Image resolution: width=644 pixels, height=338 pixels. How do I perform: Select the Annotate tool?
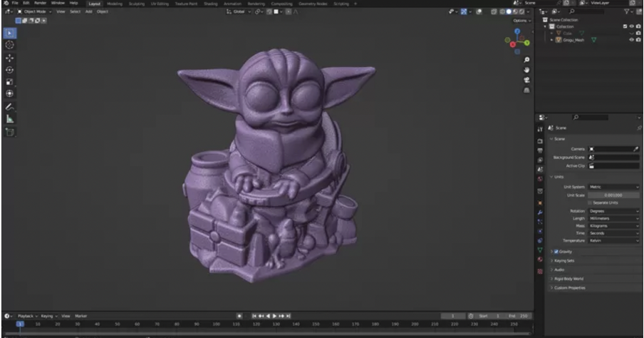tap(10, 107)
